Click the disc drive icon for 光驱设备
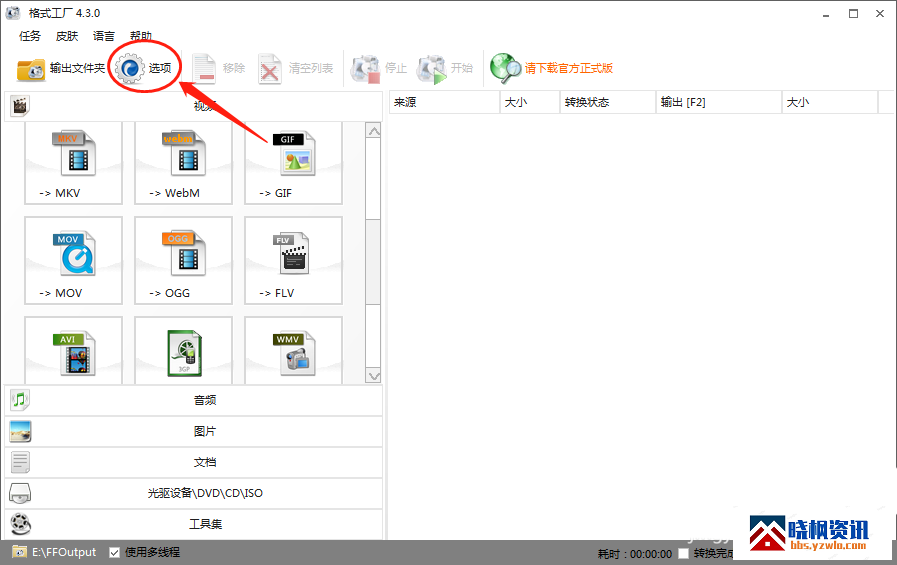 (21, 493)
